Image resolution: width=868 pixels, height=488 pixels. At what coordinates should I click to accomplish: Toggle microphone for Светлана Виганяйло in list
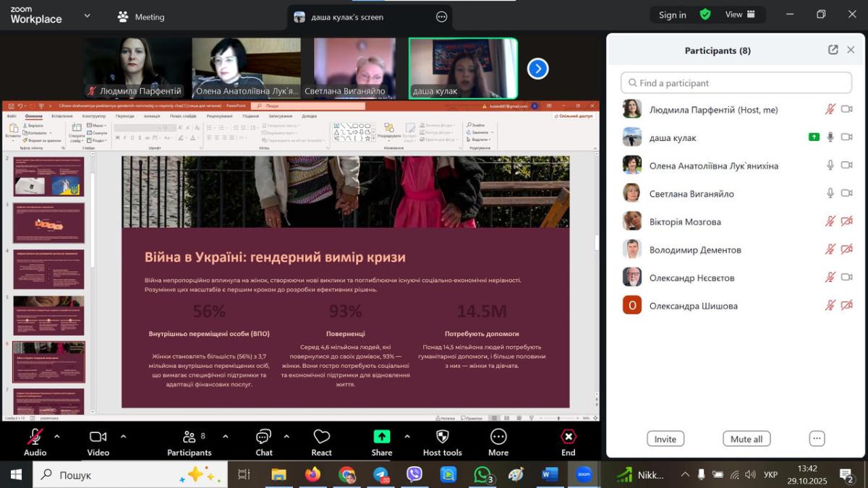tap(830, 193)
